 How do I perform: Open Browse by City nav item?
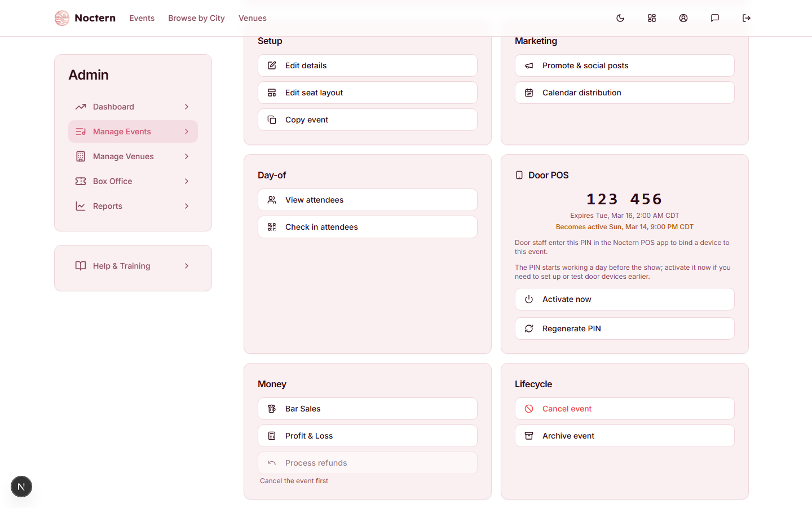(196, 18)
